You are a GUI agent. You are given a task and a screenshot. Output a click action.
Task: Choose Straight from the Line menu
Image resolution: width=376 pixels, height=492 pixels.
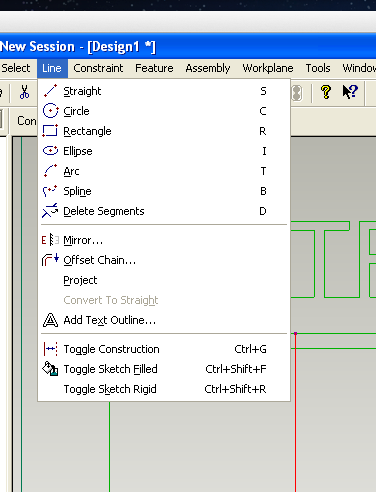[164, 91]
